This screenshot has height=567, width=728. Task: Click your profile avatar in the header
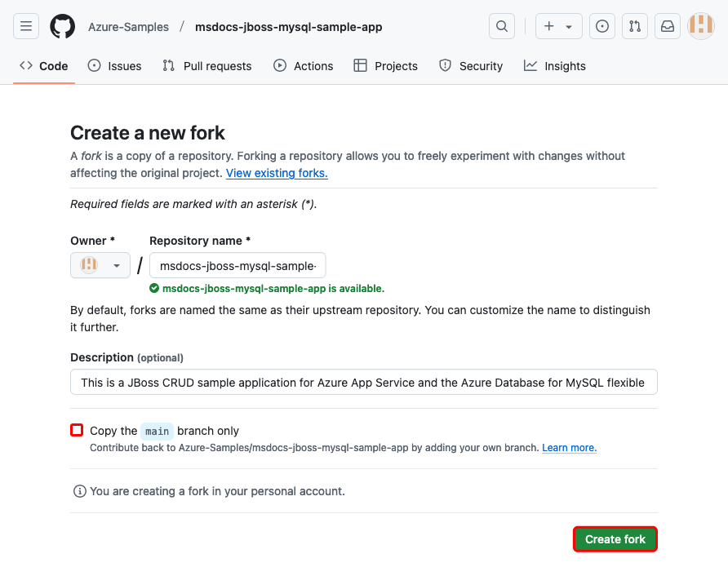point(700,25)
